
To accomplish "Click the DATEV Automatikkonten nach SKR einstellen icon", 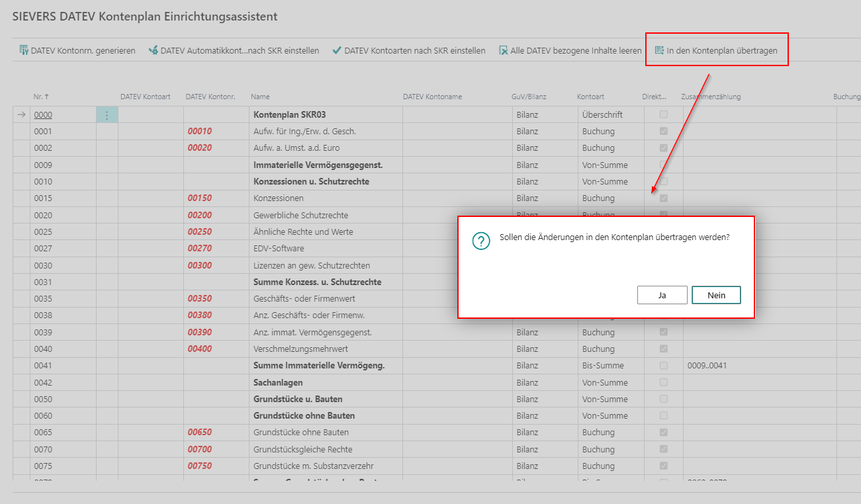I will click(153, 50).
